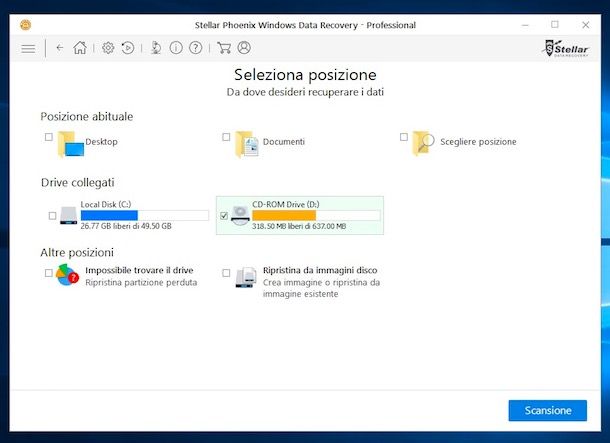The width and height of the screenshot is (610, 443).
Task: Go back using the arrow icon
Action: (x=60, y=48)
